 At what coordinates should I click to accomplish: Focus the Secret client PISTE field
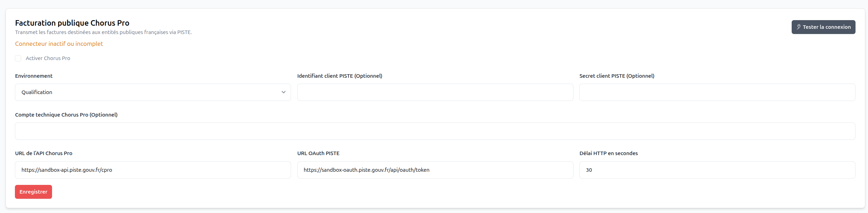click(x=717, y=92)
